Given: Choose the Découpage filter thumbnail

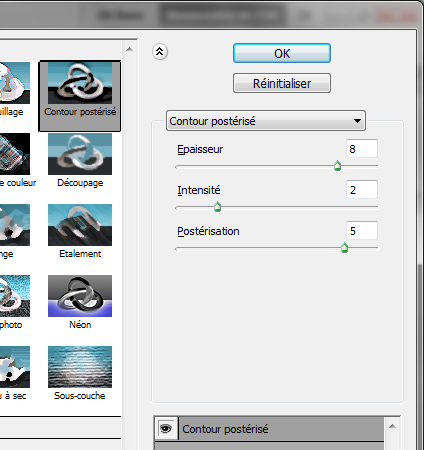Looking at the screenshot, I should coord(80,154).
